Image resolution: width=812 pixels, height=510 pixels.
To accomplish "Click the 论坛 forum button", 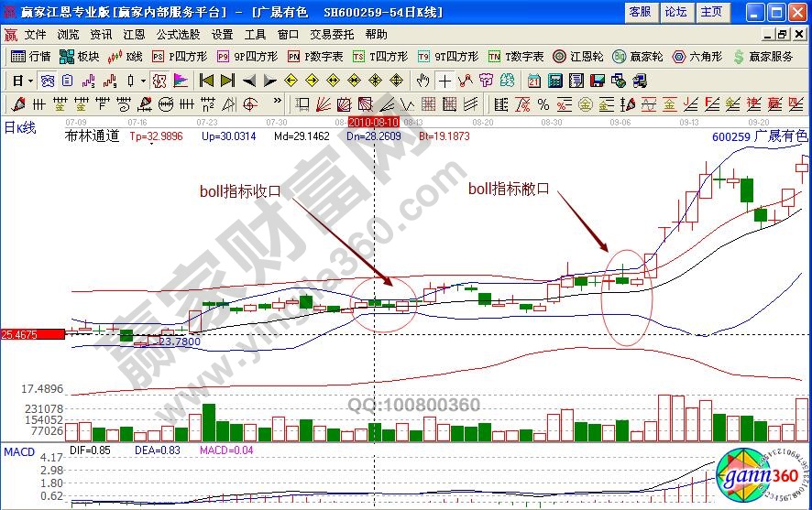I will tap(675, 12).
